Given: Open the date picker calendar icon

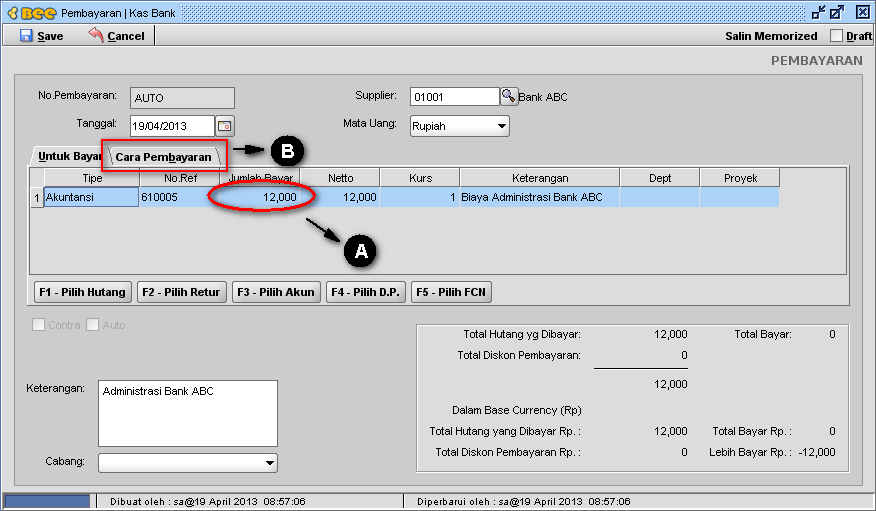Looking at the screenshot, I should click(224, 126).
